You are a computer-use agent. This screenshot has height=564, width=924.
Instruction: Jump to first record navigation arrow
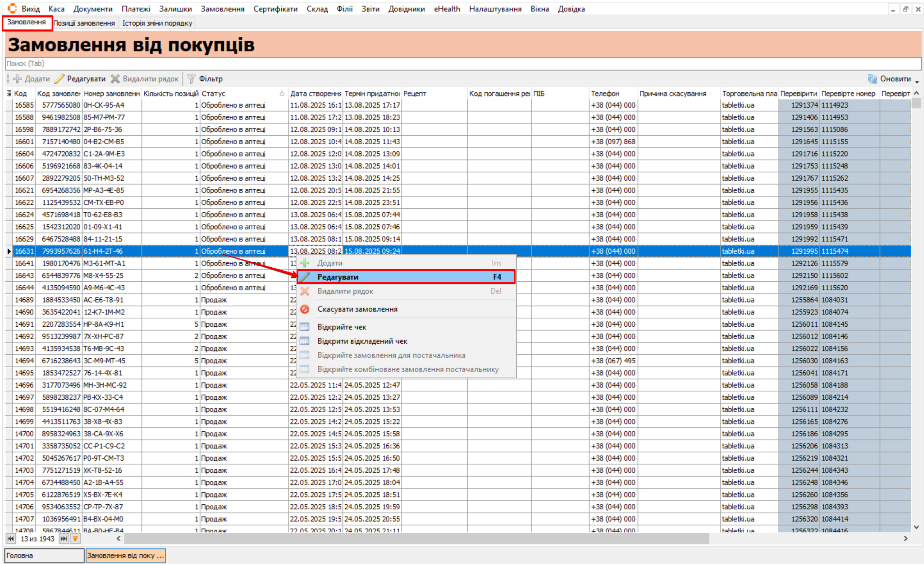pos(11,539)
